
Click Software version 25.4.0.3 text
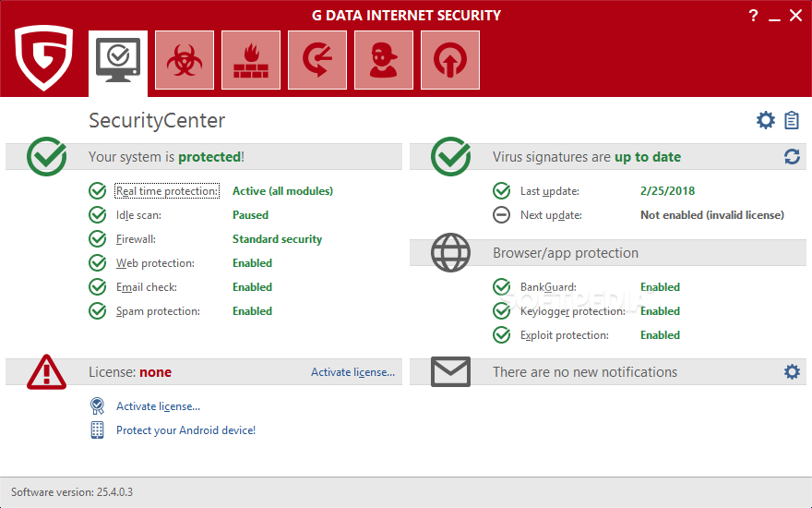[72, 492]
